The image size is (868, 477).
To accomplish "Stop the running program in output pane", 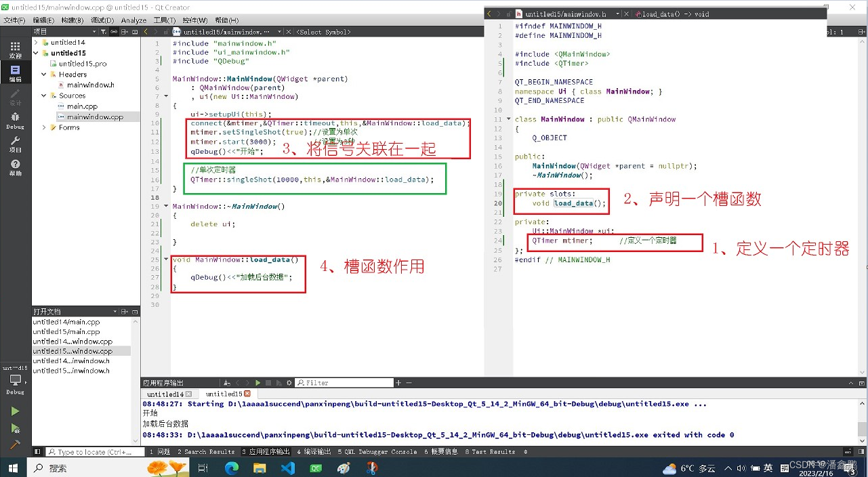I will pyautogui.click(x=268, y=383).
